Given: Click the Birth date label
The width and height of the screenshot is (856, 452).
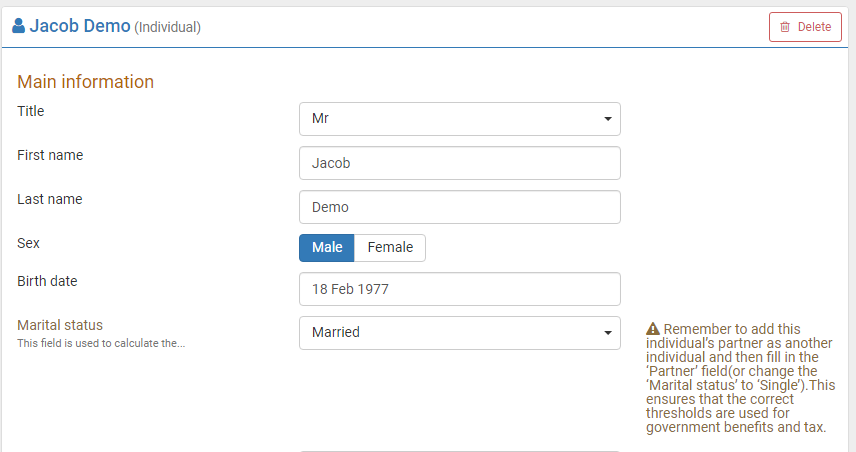Looking at the screenshot, I should [47, 281].
